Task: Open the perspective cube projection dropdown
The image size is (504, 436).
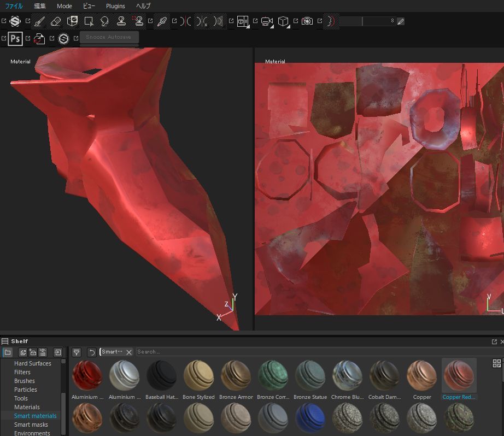Action: tap(284, 21)
